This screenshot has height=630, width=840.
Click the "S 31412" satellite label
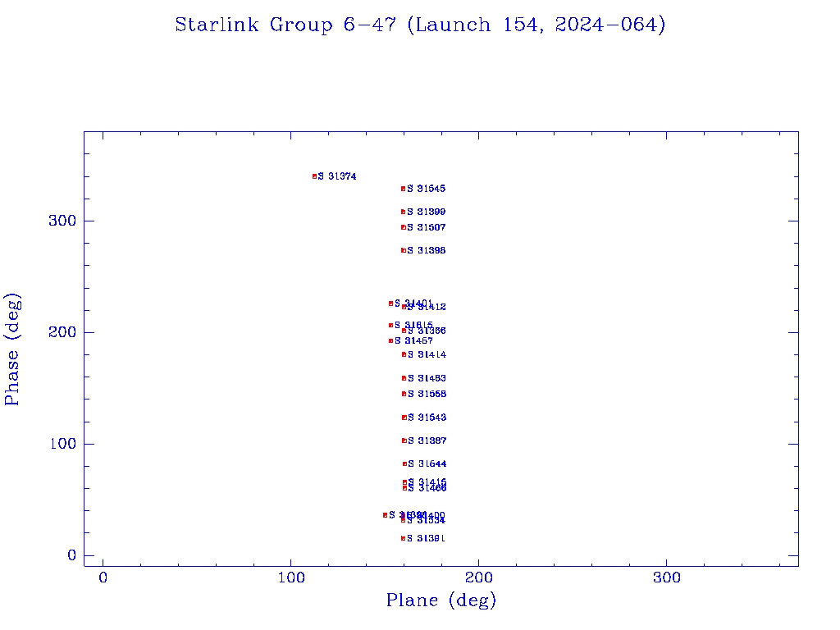pyautogui.click(x=427, y=307)
